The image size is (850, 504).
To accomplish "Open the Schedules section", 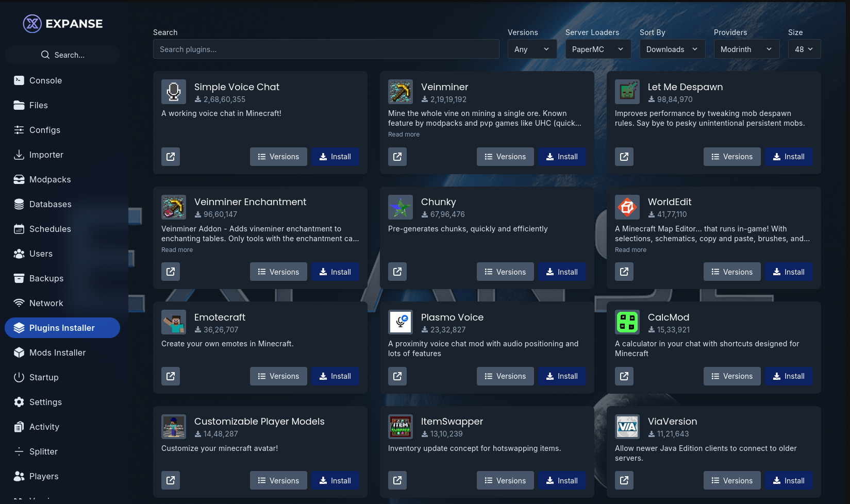I will [51, 229].
